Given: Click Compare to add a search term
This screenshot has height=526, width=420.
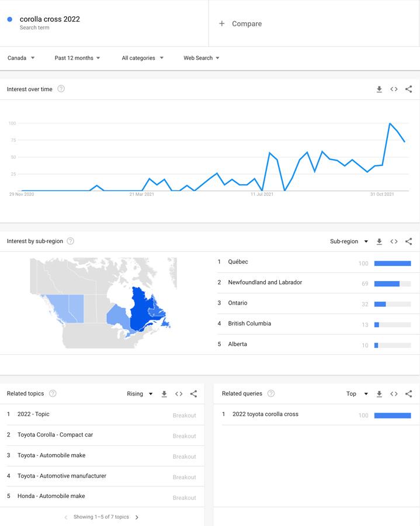Looking at the screenshot, I should click(240, 24).
